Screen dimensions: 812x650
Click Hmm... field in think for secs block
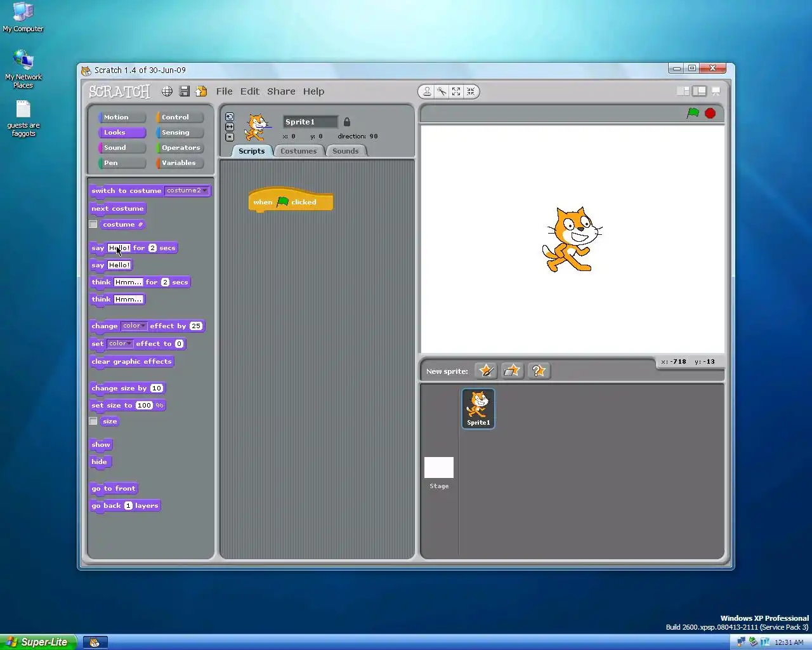(128, 282)
